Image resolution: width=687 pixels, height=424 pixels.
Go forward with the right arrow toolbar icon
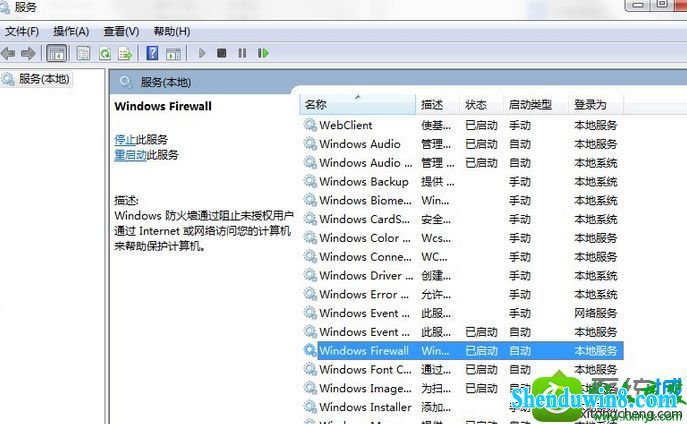(x=28, y=53)
